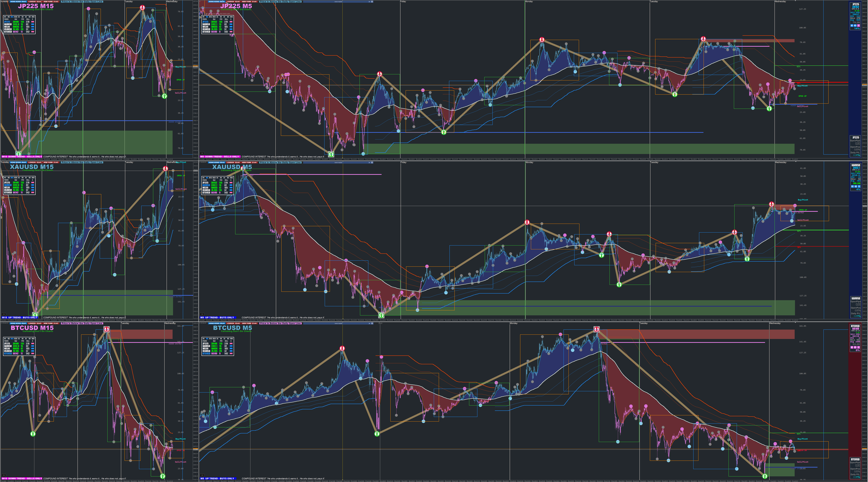Image resolution: width=868 pixels, height=482 pixels.
Task: Click the small ON button at bottom-left of BTCUSD M5
Action: point(202,475)
